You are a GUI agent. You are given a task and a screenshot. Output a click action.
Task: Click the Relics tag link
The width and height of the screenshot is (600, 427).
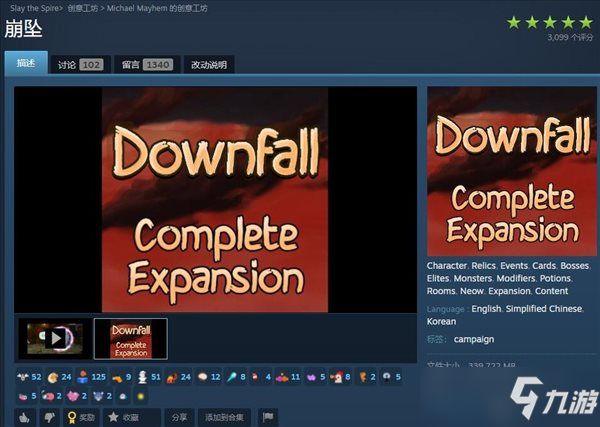(483, 266)
